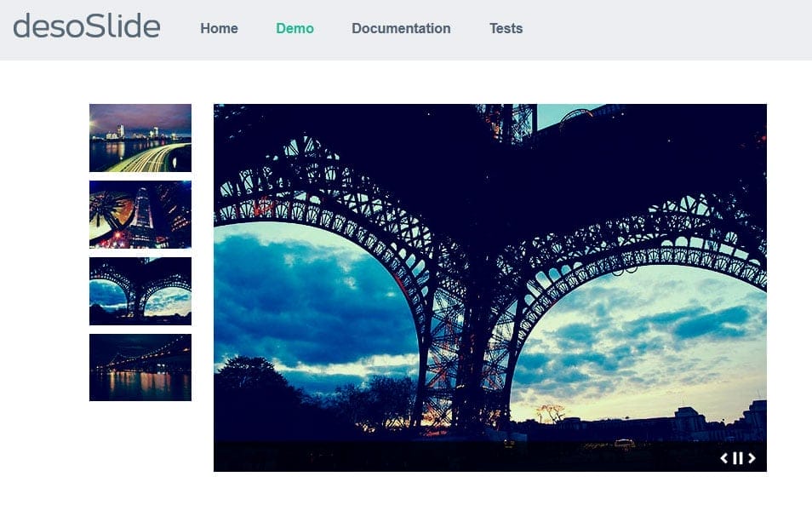Go to the Tests page
Viewport: 812px width, 511px height.
pos(506,28)
